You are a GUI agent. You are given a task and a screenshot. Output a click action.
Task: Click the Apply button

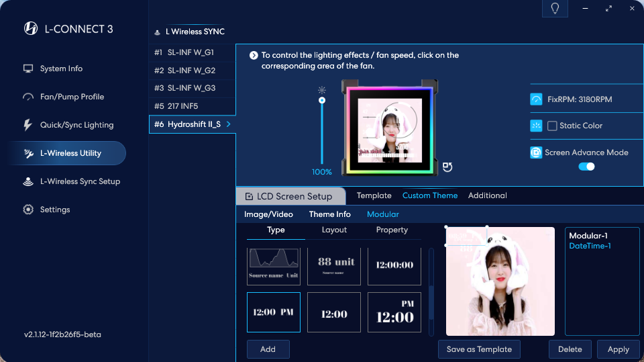618,349
